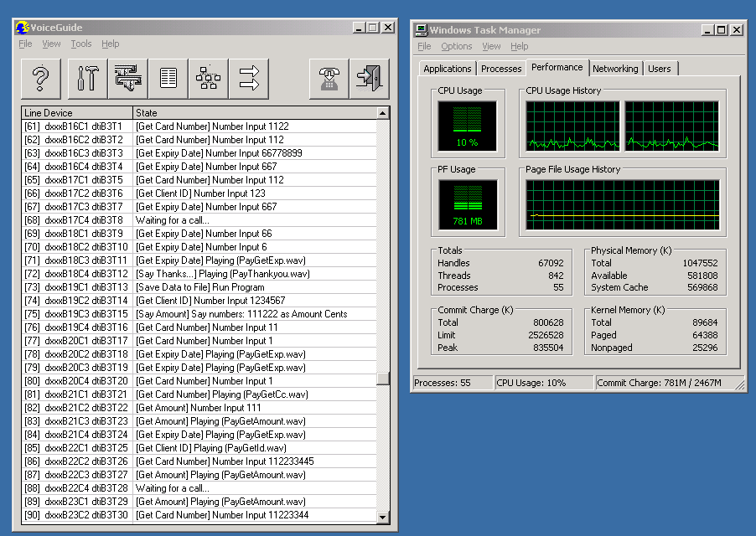Click the telephone toolbar icon in VoiceGuide

tap(329, 79)
